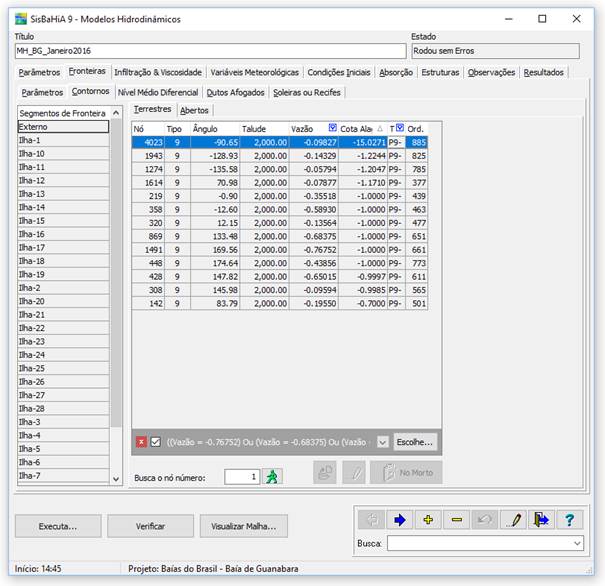
Task: Click the Título text field
Action: pos(211,51)
